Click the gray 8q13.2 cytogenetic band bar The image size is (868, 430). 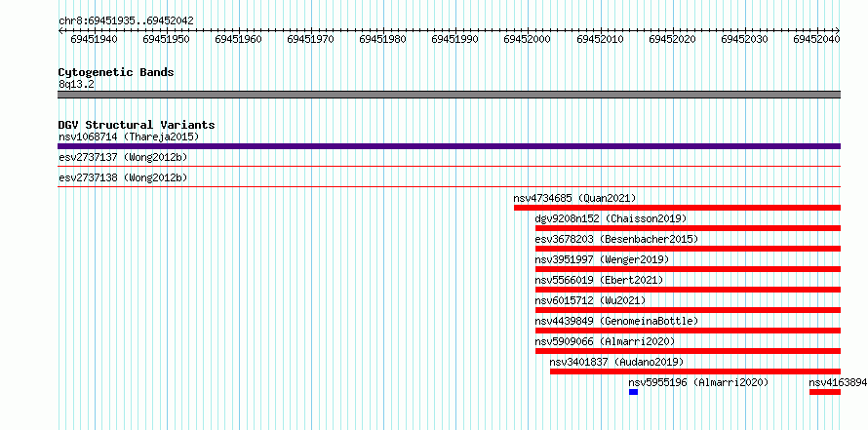tap(449, 95)
